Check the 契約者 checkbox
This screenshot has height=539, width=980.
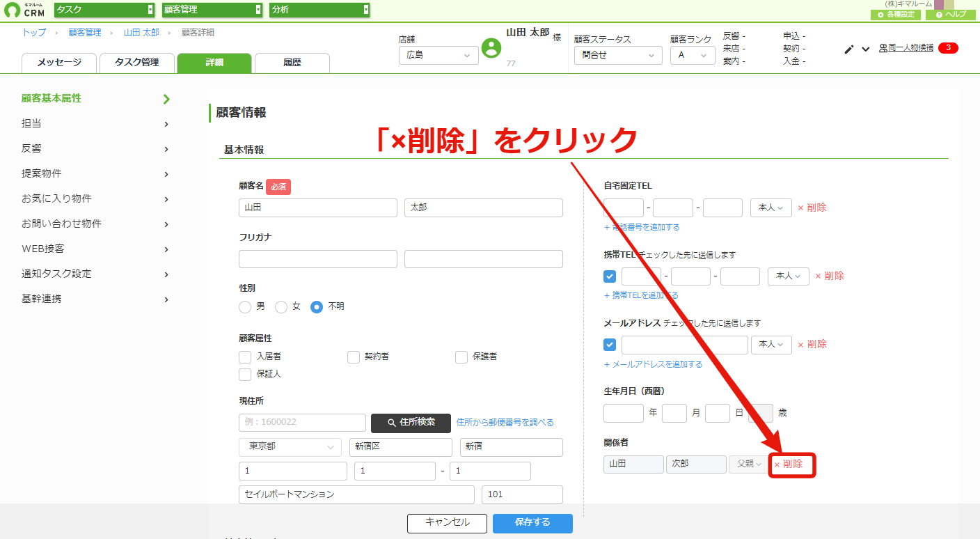pos(354,357)
